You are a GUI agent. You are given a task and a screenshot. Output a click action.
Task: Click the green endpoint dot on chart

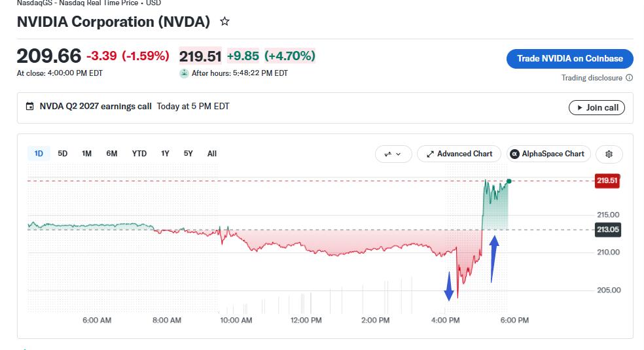[509, 181]
